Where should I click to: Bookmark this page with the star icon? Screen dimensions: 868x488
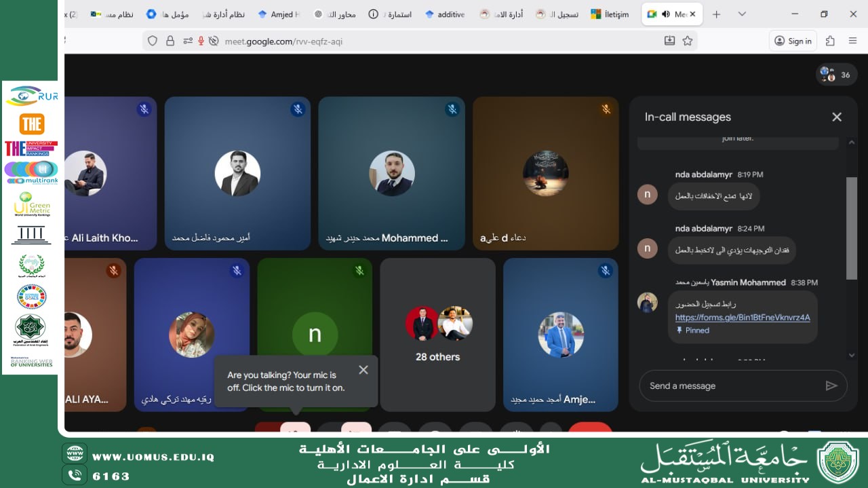[688, 41]
